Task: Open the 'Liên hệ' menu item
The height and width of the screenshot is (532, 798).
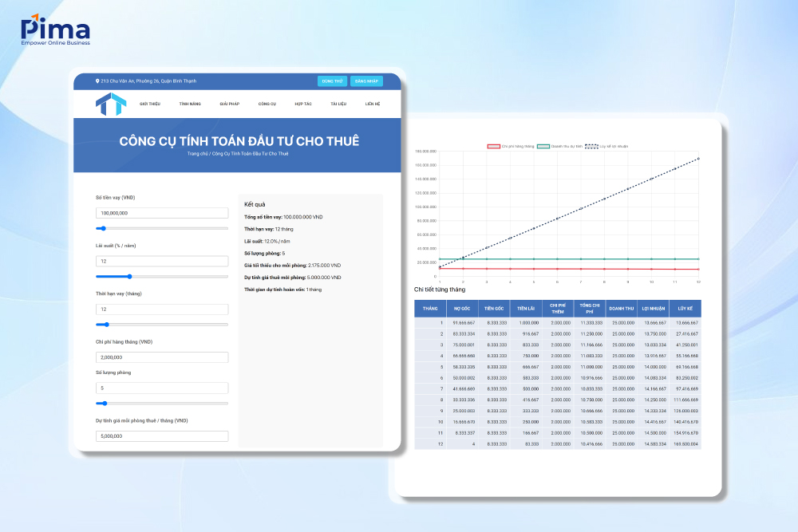Action: (x=373, y=104)
